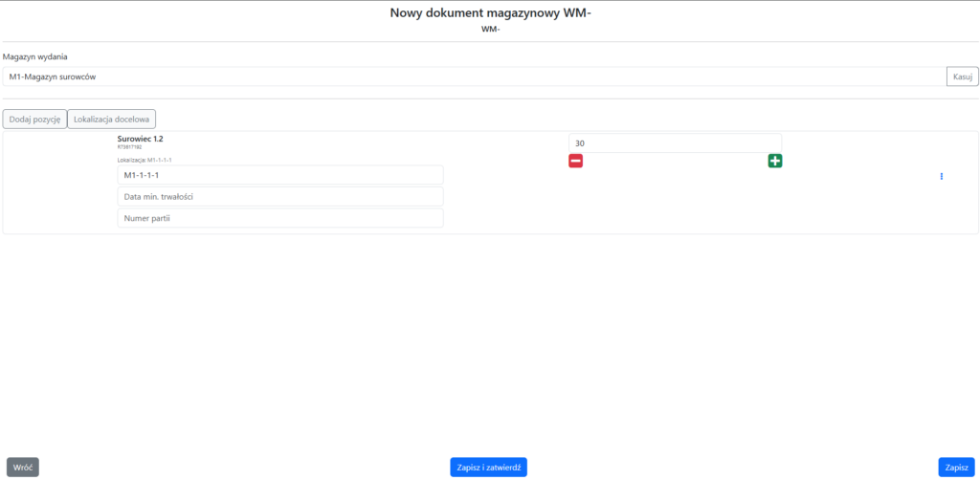Image resolution: width=980 pixels, height=480 pixels.
Task: Click the green plus quantity icon
Action: coord(774,161)
